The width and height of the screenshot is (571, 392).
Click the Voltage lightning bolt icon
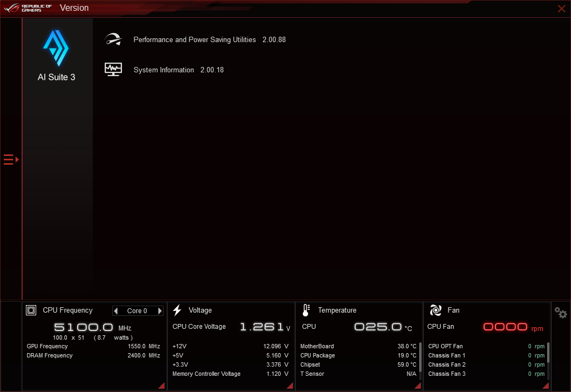[x=177, y=310]
